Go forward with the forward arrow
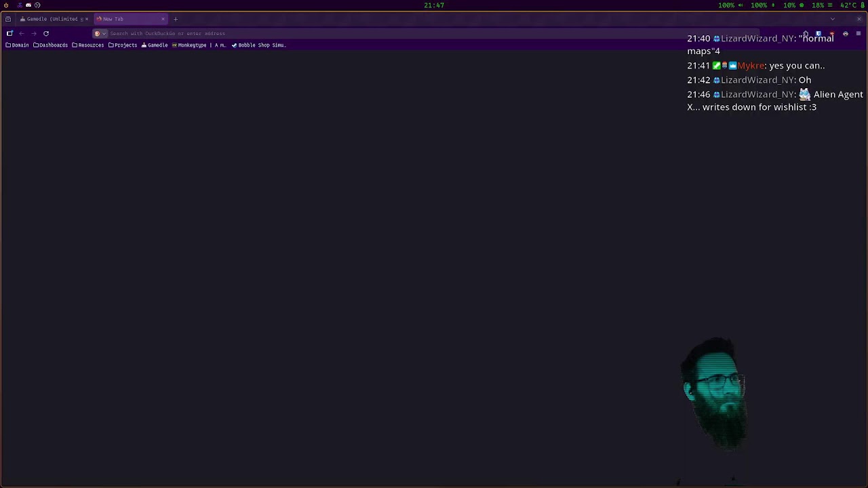Viewport: 868px width, 488px height. [34, 33]
